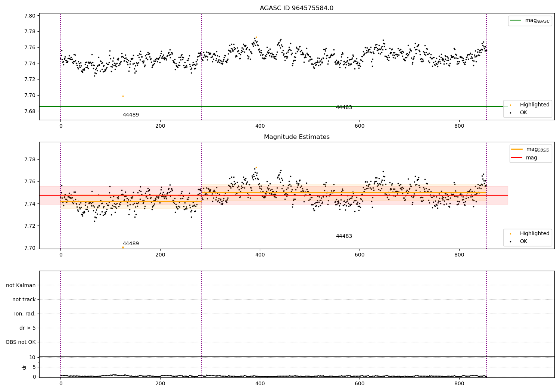The height and width of the screenshot is (392, 560).
Task: Click the '7.68' y-tick in the top plot
Action: pyautogui.click(x=30, y=111)
